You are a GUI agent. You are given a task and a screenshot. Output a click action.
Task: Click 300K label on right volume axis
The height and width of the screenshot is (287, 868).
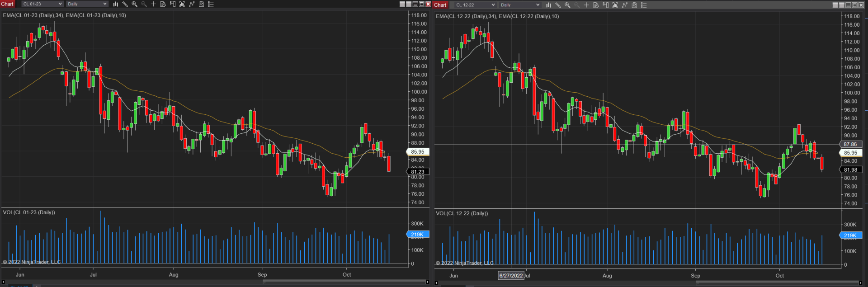point(850,225)
